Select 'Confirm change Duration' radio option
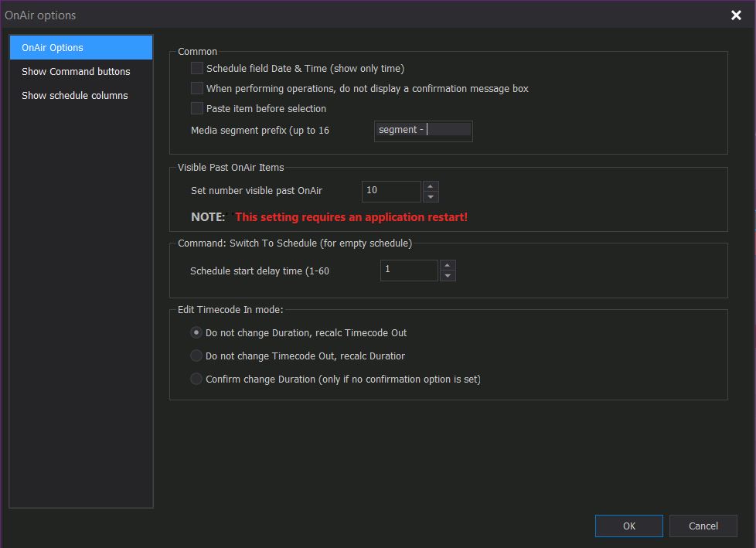 coord(196,379)
